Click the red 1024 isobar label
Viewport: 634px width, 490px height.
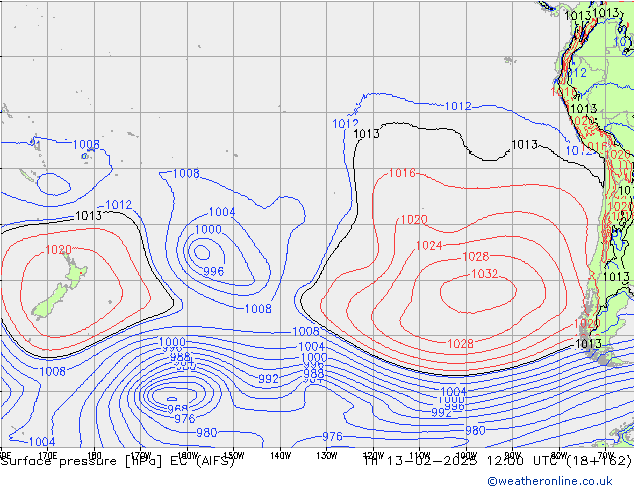click(x=429, y=245)
